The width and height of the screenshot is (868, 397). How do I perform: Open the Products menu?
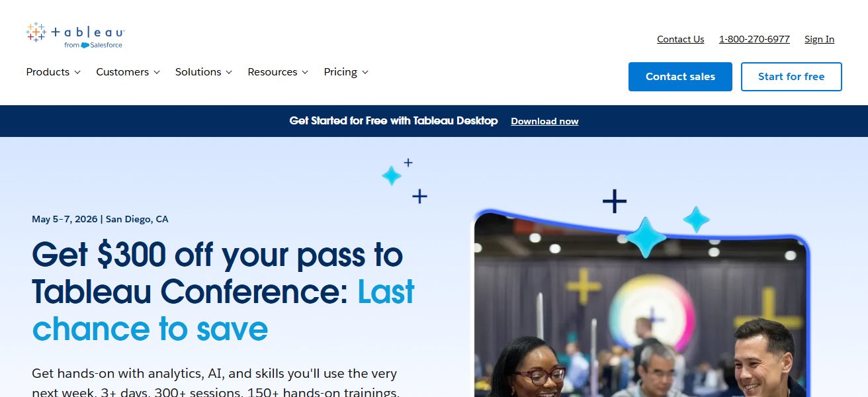(54, 72)
